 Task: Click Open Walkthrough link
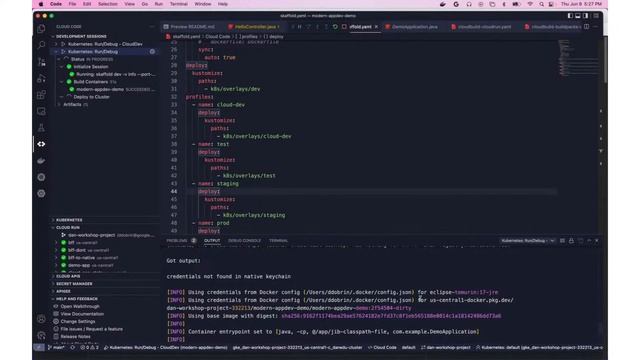click(x=80, y=307)
